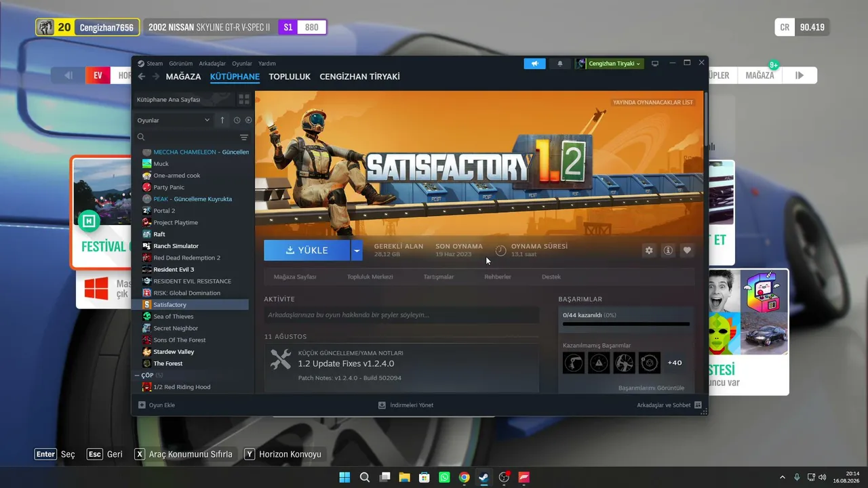Open Destek link
The height and width of the screenshot is (488, 868).
click(x=551, y=277)
